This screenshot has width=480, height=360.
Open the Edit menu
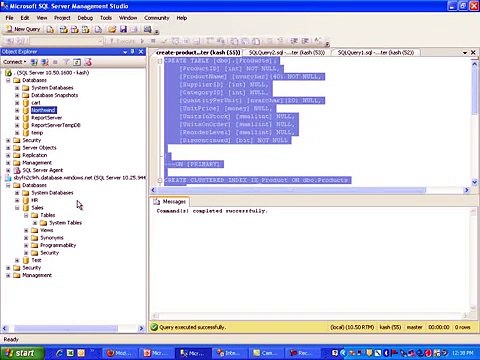[25, 18]
